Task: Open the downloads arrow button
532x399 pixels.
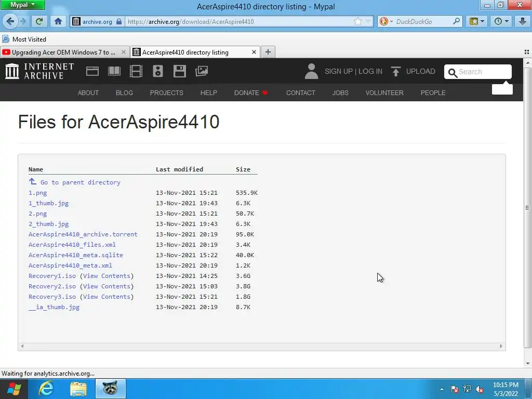Action: click(523, 21)
